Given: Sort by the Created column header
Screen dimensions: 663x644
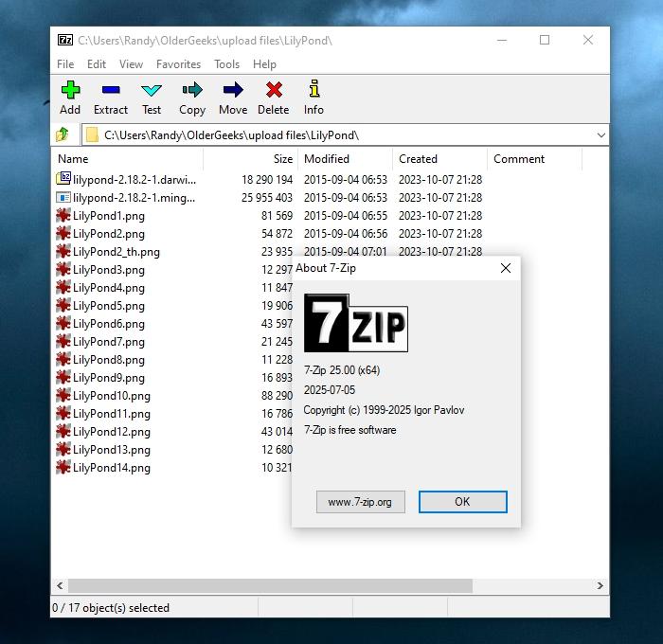Looking at the screenshot, I should coord(440,159).
